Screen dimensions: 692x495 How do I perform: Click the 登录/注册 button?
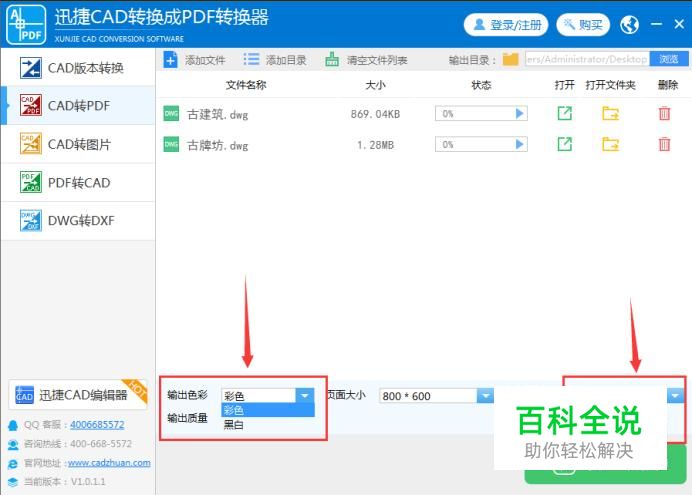click(x=506, y=25)
